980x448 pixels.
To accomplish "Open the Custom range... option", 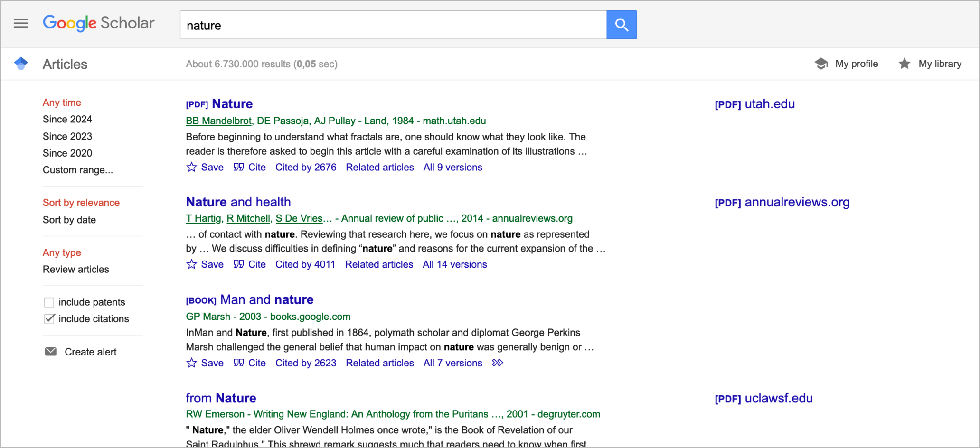I will pos(78,170).
